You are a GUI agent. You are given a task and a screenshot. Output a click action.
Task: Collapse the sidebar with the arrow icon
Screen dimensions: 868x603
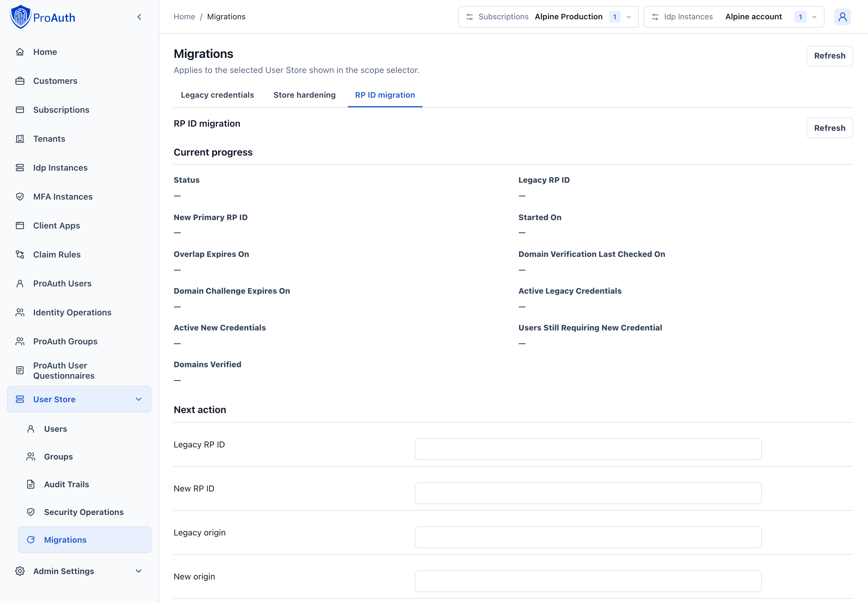click(x=139, y=17)
